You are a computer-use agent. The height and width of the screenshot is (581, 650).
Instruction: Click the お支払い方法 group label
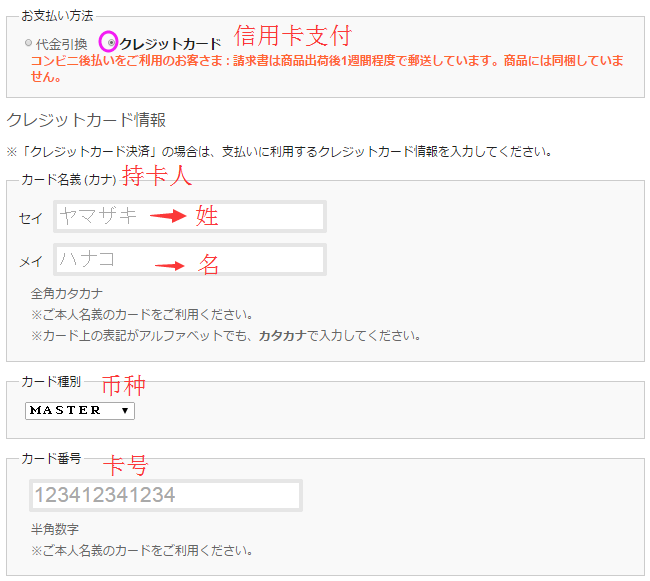click(x=56, y=17)
